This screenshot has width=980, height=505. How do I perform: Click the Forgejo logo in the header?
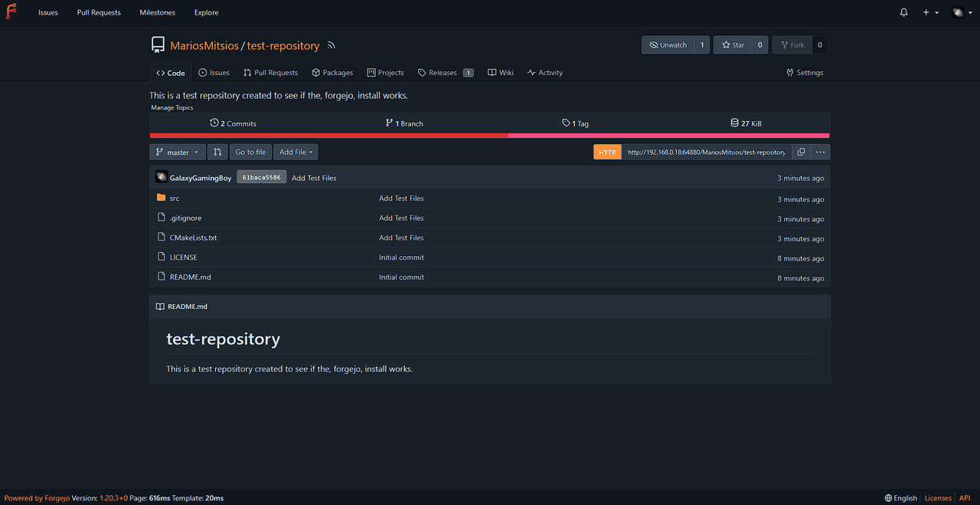pyautogui.click(x=12, y=12)
